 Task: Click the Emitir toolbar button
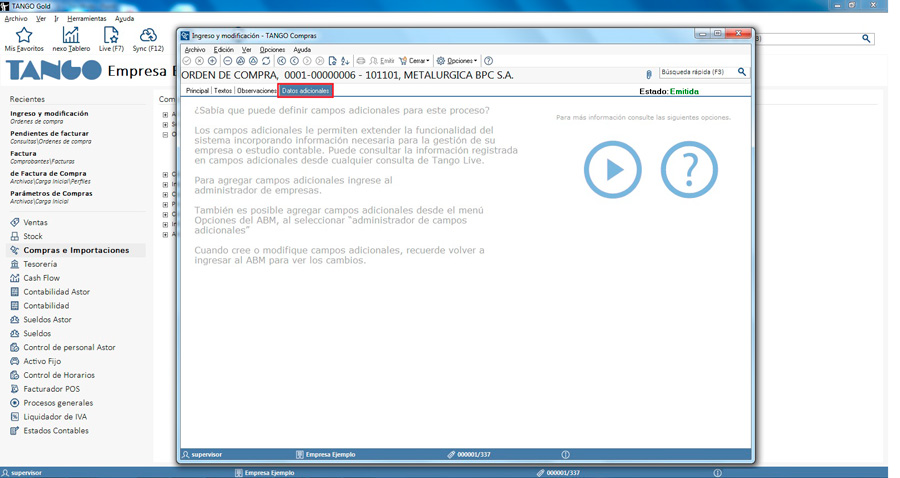[382, 60]
